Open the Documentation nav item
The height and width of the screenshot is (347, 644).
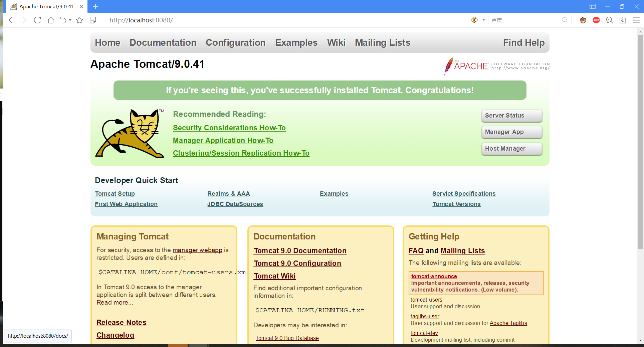(163, 43)
